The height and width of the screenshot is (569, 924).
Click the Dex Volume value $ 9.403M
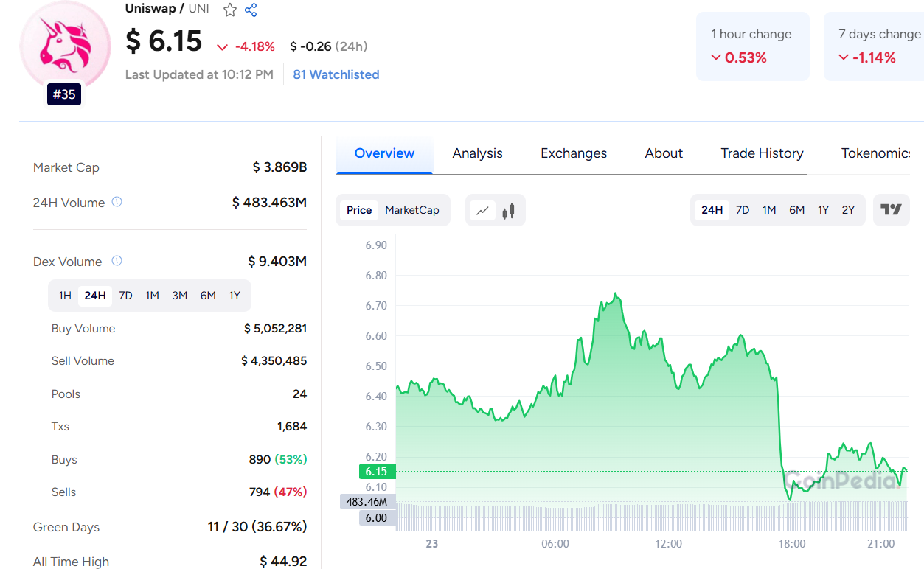click(x=277, y=261)
